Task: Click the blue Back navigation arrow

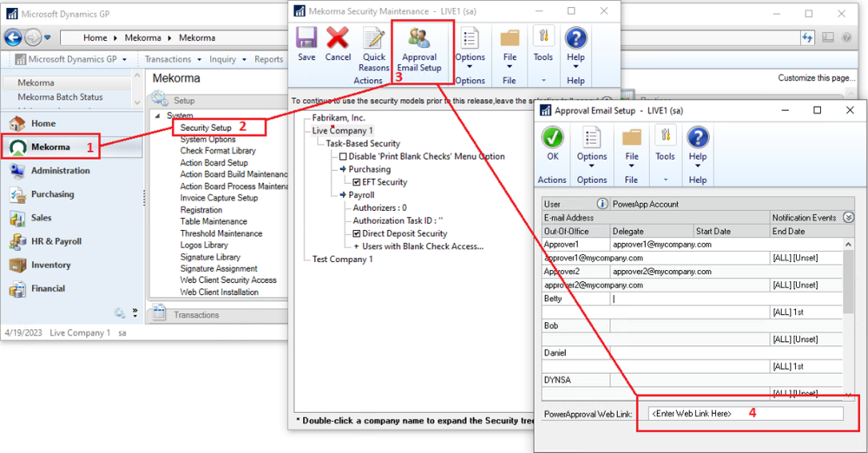Action: (x=13, y=37)
